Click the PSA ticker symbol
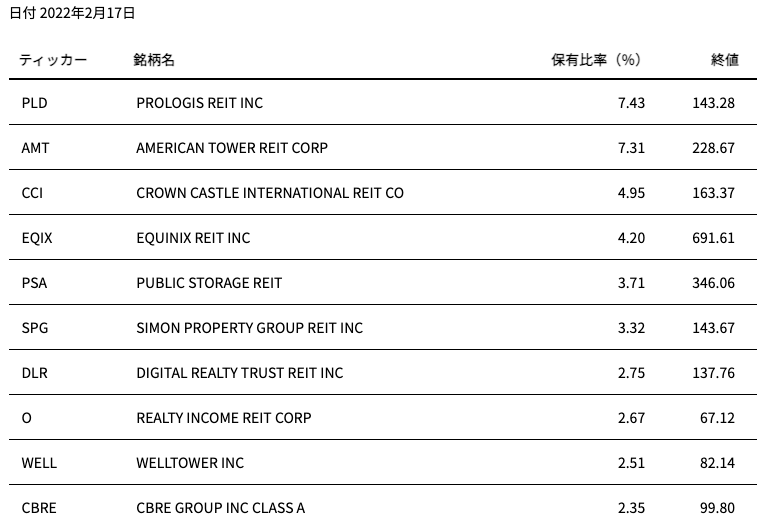757x529 pixels. (34, 283)
